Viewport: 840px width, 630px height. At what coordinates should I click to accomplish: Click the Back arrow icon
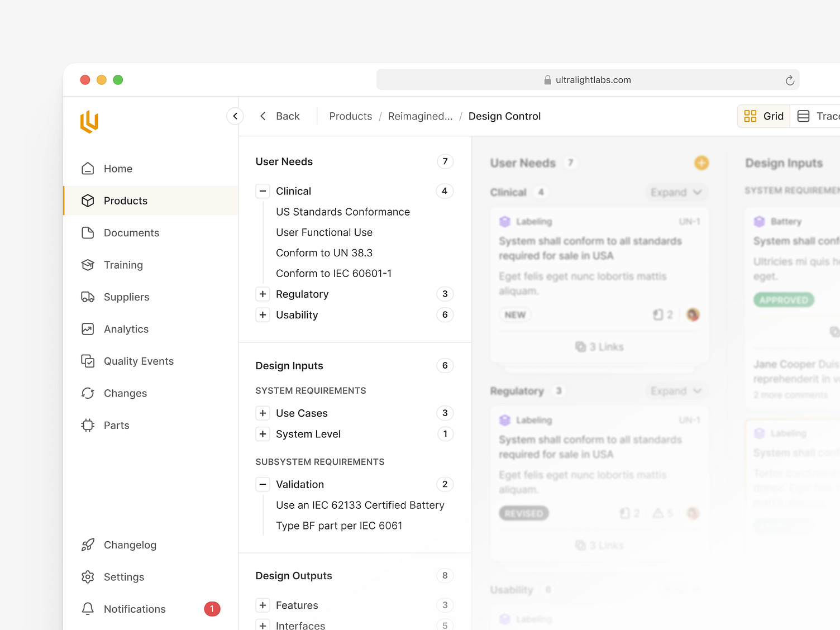pos(262,116)
